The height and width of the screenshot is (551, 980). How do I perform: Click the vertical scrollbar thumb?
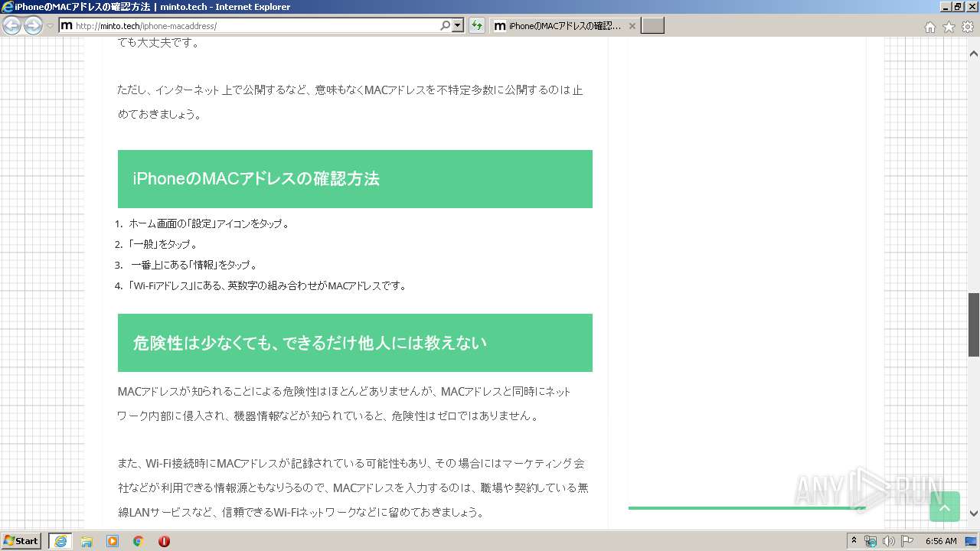(974, 324)
